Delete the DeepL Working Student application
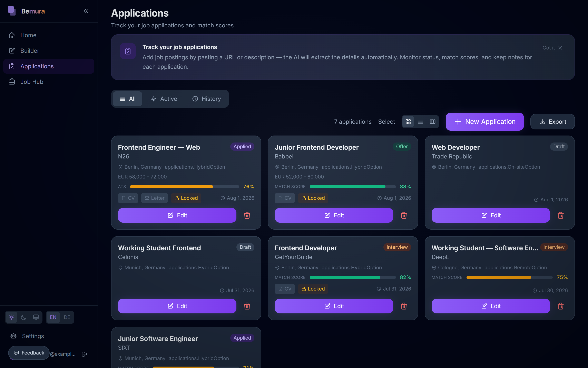588x368 pixels. click(560, 306)
